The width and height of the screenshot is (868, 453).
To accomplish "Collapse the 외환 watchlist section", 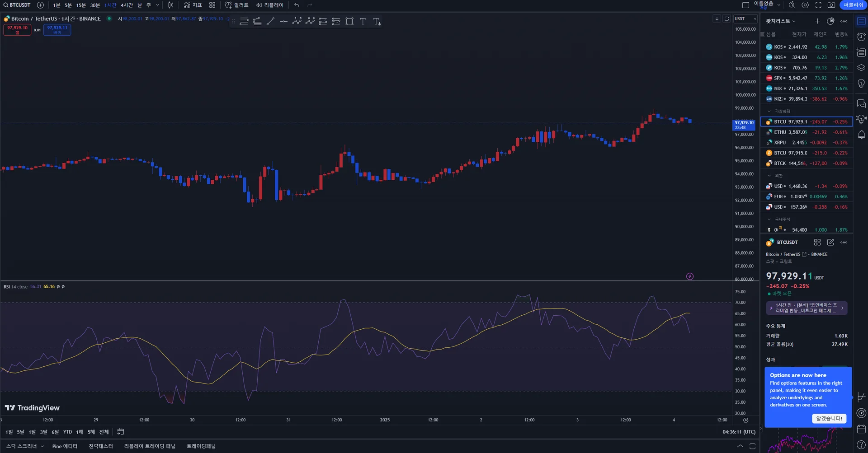I will [x=769, y=176].
